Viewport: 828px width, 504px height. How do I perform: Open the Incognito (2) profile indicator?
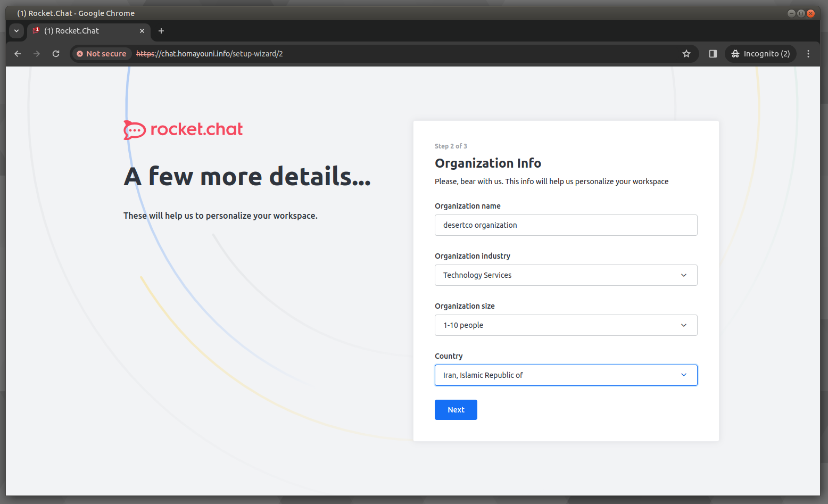coord(760,54)
